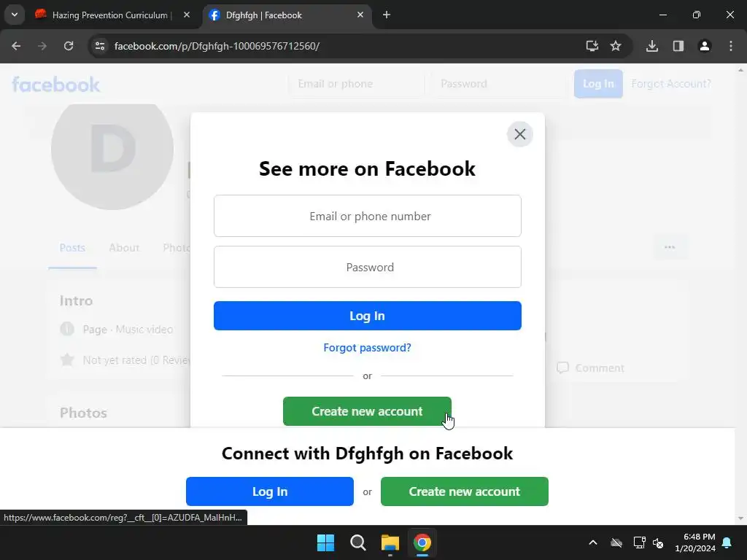Click the facebook logo
Viewport: 747px width, 560px height.
pos(55,85)
